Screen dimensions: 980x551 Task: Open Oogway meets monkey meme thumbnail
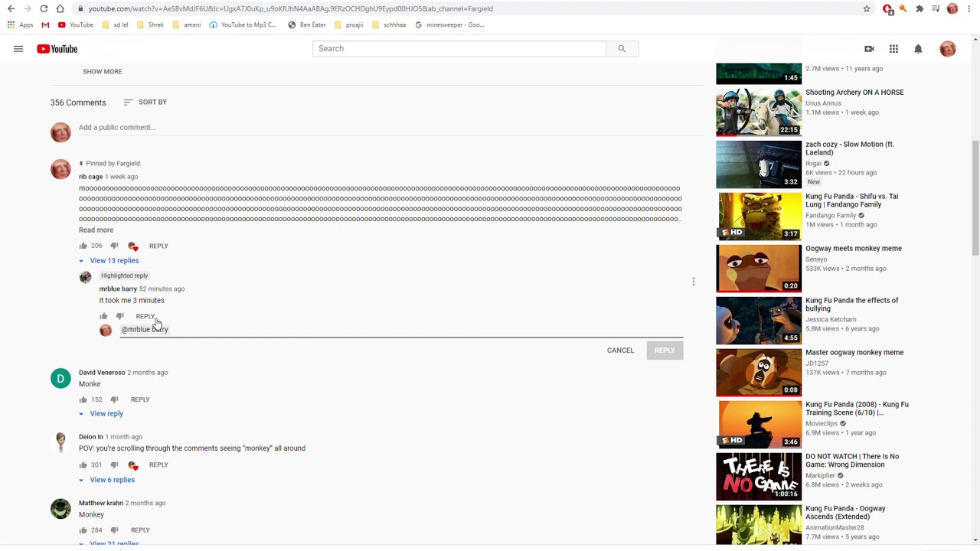pyautogui.click(x=759, y=268)
